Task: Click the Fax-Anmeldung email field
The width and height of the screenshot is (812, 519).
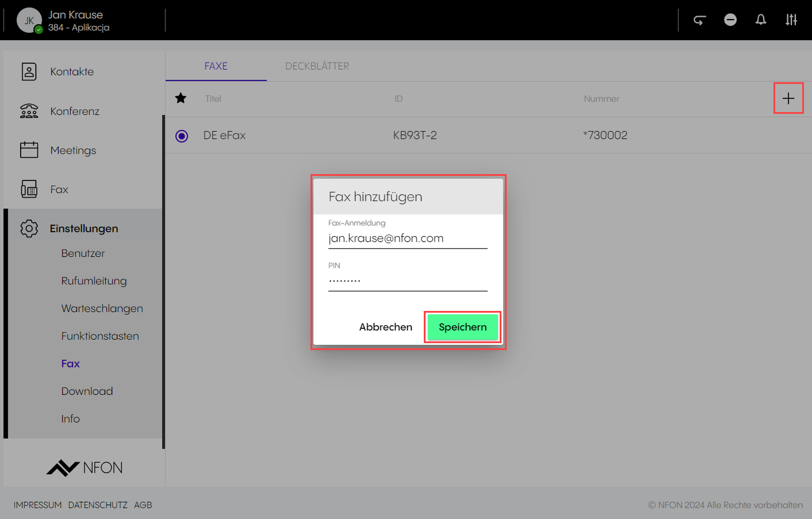Action: click(x=407, y=238)
